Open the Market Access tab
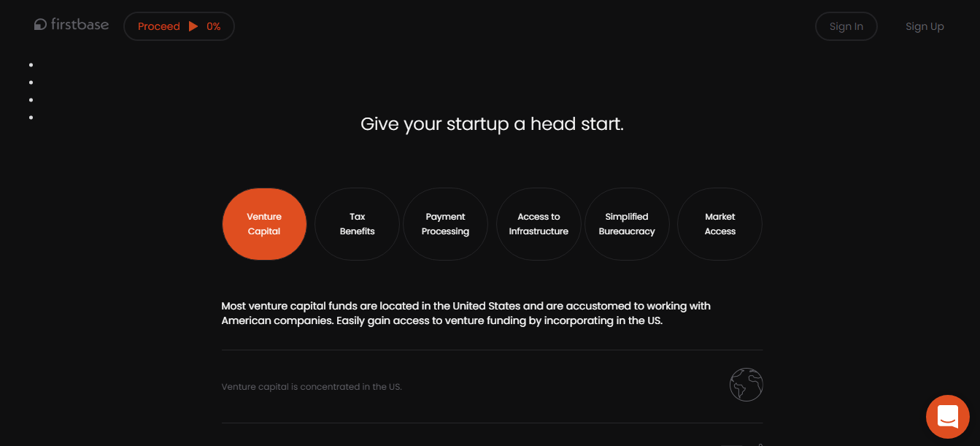This screenshot has height=446, width=980. 719,223
